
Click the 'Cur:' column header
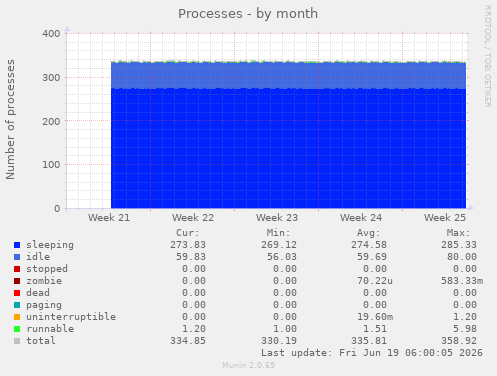[x=188, y=233]
